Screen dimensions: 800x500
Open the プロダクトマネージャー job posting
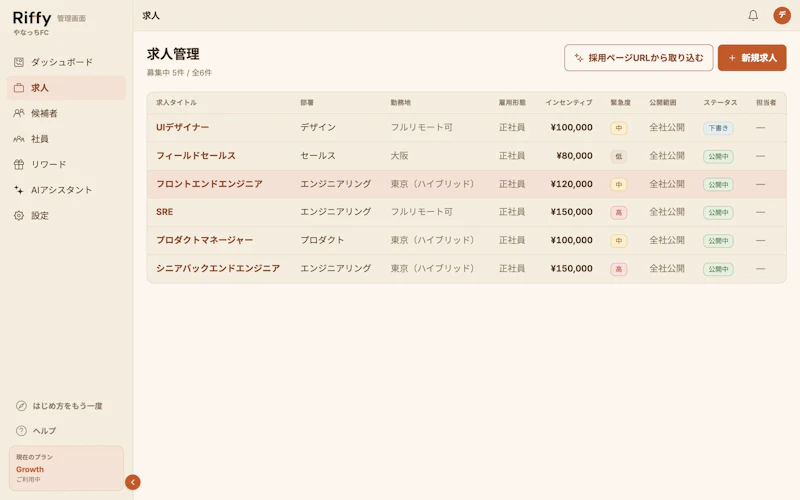pos(205,240)
